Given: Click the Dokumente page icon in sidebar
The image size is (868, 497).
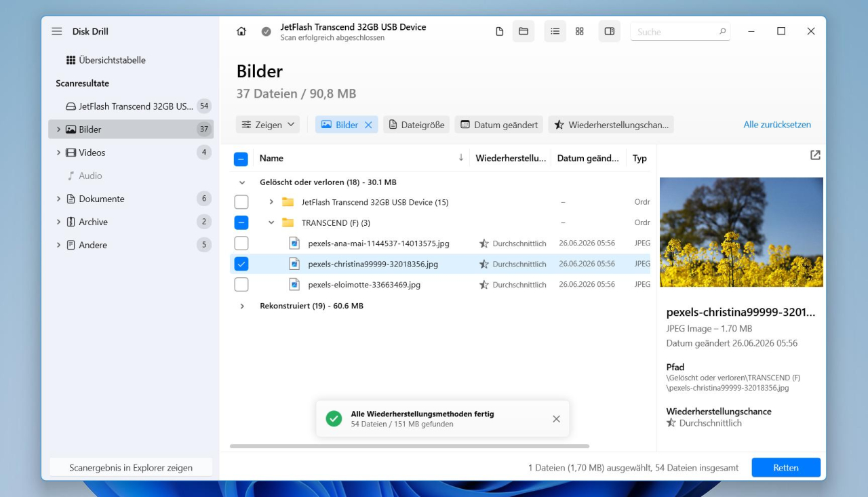Looking at the screenshot, I should [x=71, y=199].
